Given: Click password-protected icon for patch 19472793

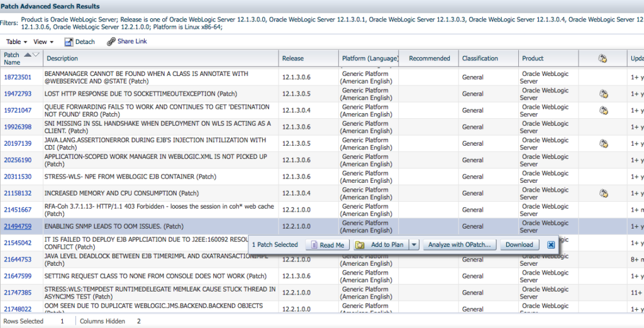Looking at the screenshot, I should (603, 94).
